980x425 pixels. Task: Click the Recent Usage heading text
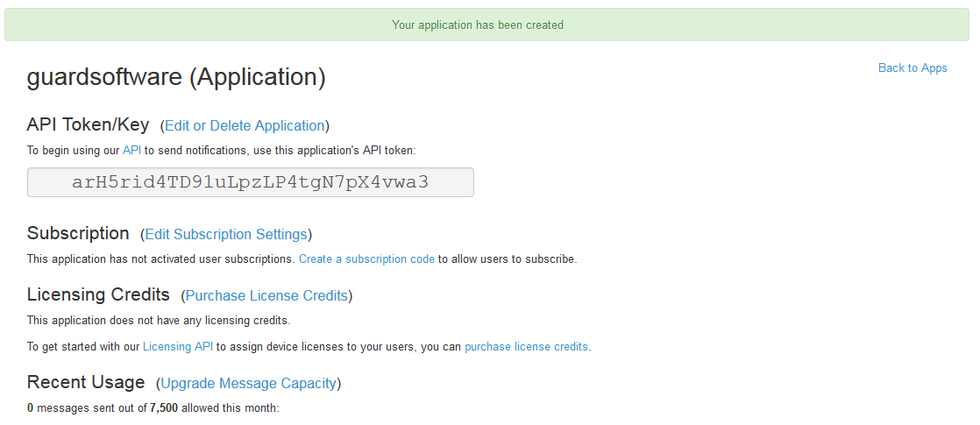coord(86,382)
